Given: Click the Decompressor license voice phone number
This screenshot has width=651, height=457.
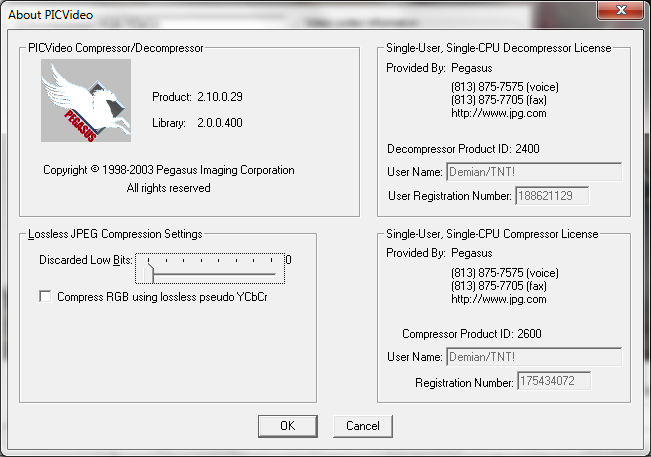Looking at the screenshot, I should tap(505, 87).
